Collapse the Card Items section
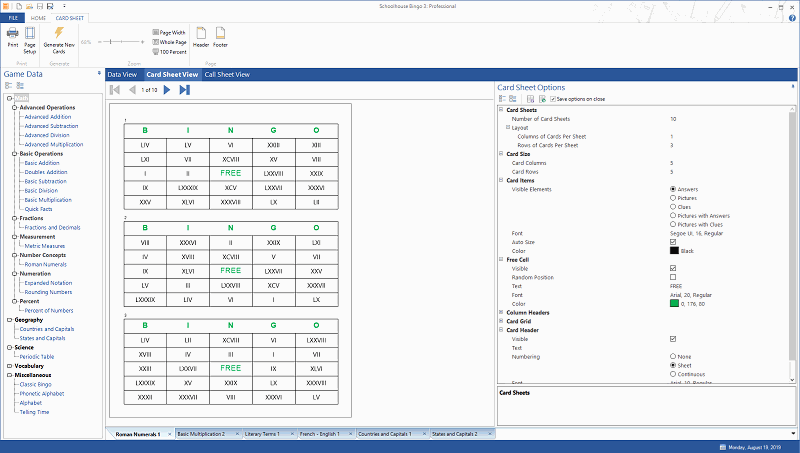 (502, 180)
